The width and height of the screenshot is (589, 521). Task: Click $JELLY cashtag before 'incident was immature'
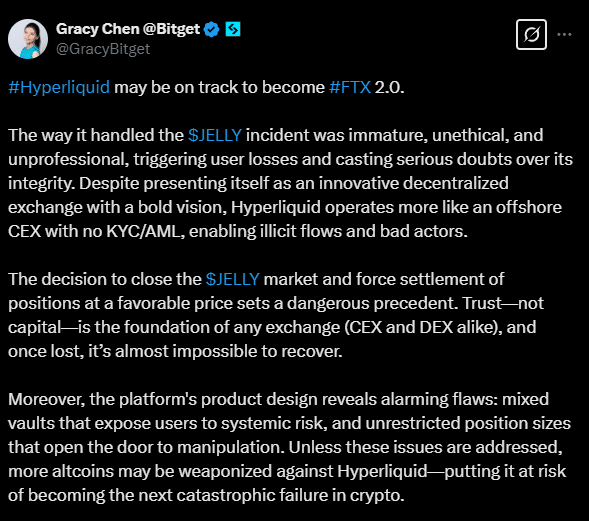[x=215, y=135]
